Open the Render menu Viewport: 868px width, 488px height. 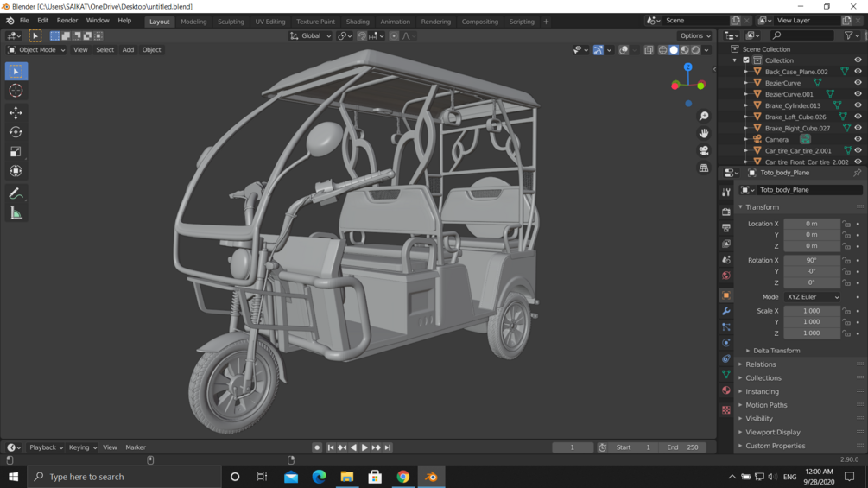pyautogui.click(x=67, y=21)
